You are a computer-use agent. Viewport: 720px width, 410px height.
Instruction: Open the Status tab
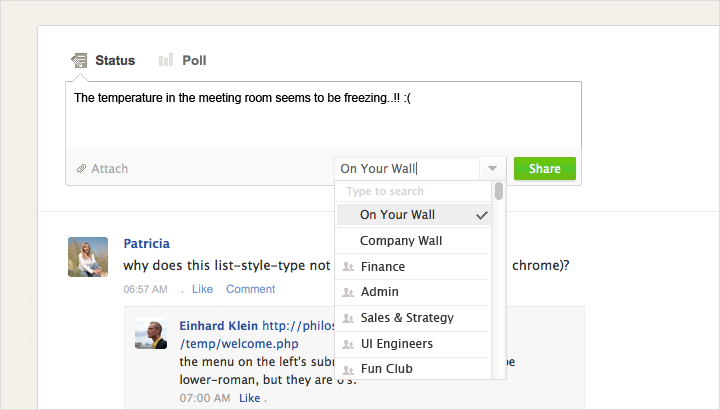tap(115, 61)
